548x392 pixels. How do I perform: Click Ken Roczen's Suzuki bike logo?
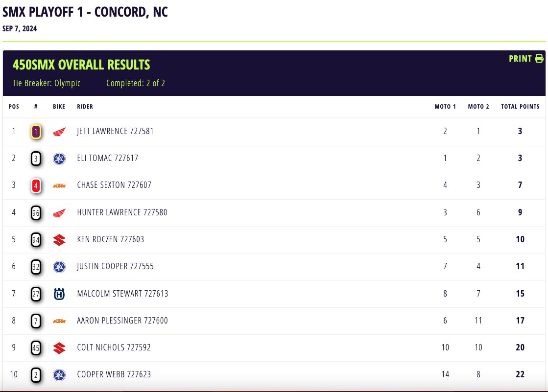[x=59, y=240]
